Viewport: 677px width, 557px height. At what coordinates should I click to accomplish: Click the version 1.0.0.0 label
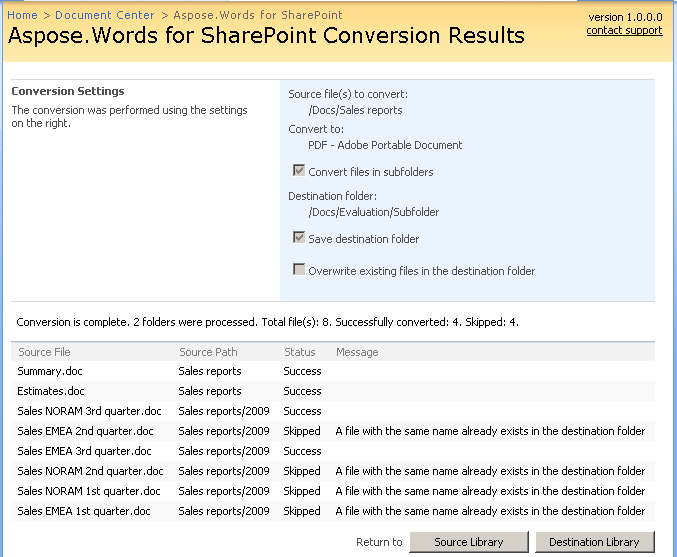tap(625, 17)
